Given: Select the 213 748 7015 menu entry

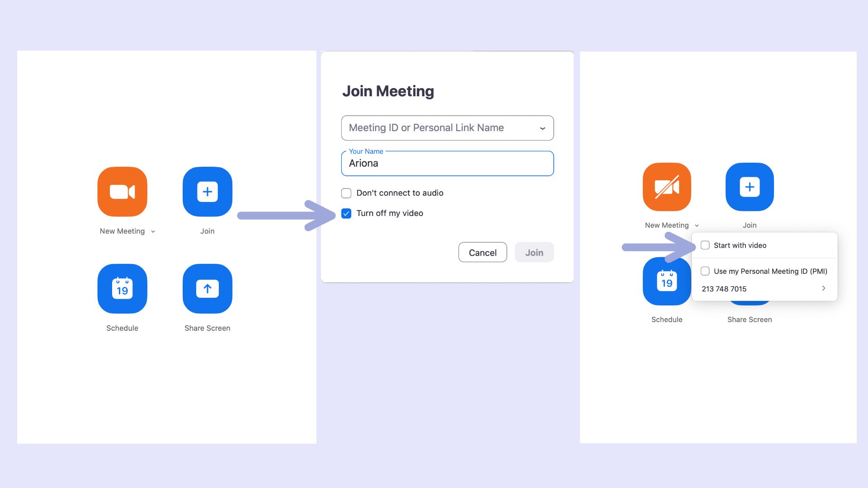Looking at the screenshot, I should (x=724, y=289).
